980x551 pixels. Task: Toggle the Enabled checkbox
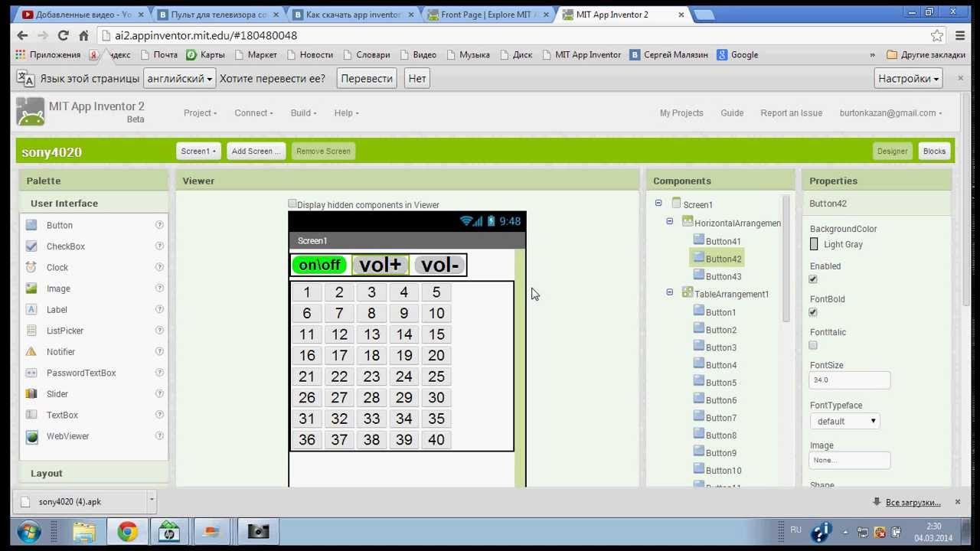[x=813, y=279]
